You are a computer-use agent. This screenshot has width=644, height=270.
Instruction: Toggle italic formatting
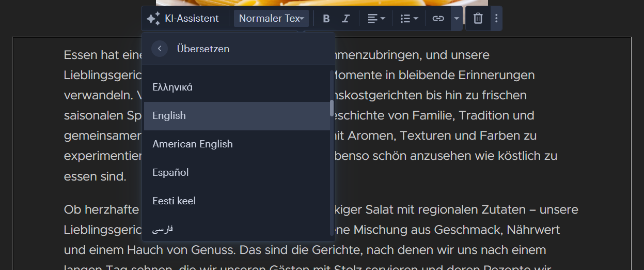point(346,19)
